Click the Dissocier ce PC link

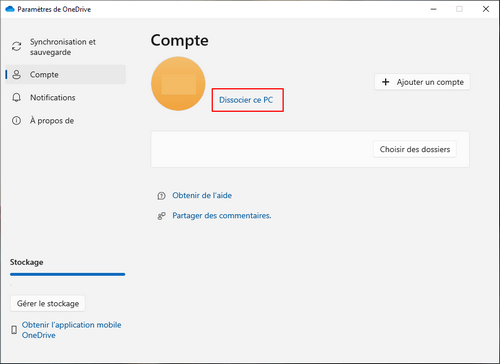click(x=246, y=100)
